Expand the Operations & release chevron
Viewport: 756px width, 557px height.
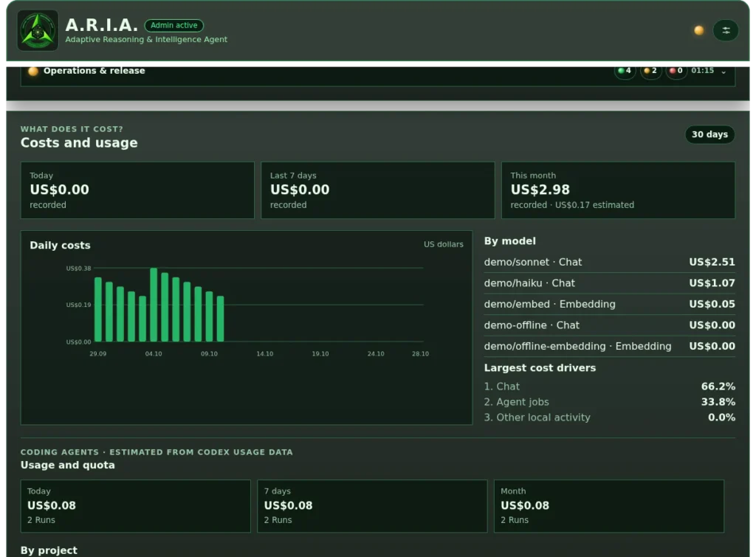tap(724, 72)
